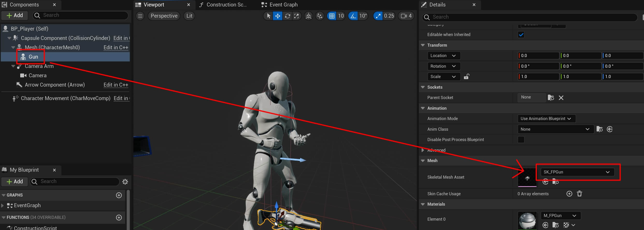Collapse the Capsule Component tree node
The height and width of the screenshot is (230, 644).
[x=9, y=38]
